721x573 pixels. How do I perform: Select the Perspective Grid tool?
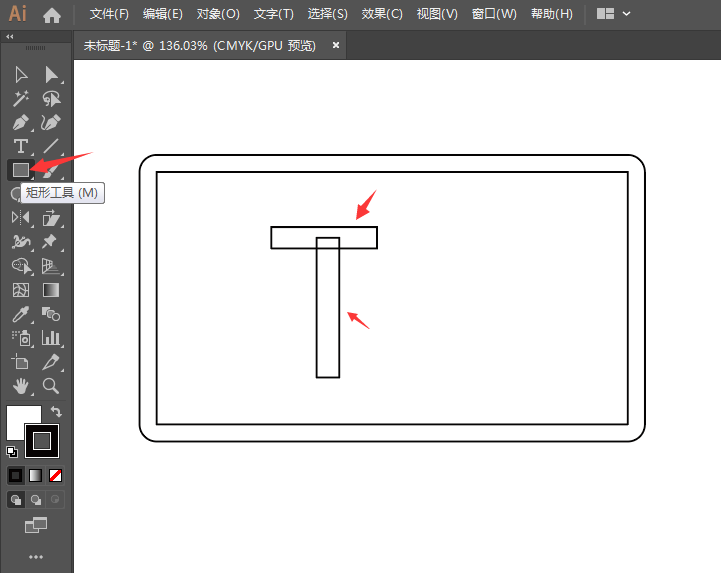51,266
